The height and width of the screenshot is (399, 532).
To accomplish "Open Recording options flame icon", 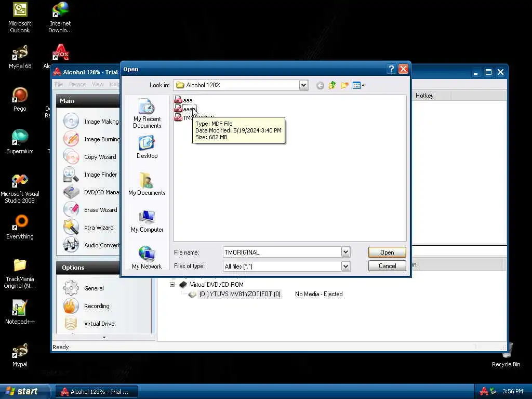I will pos(71,305).
